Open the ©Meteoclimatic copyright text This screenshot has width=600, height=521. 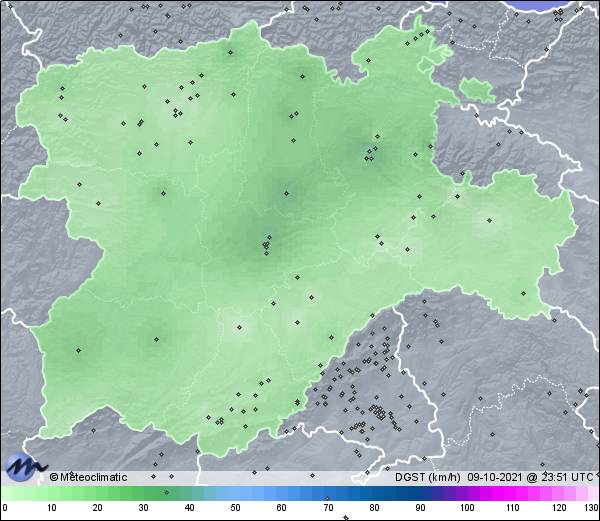(x=88, y=477)
